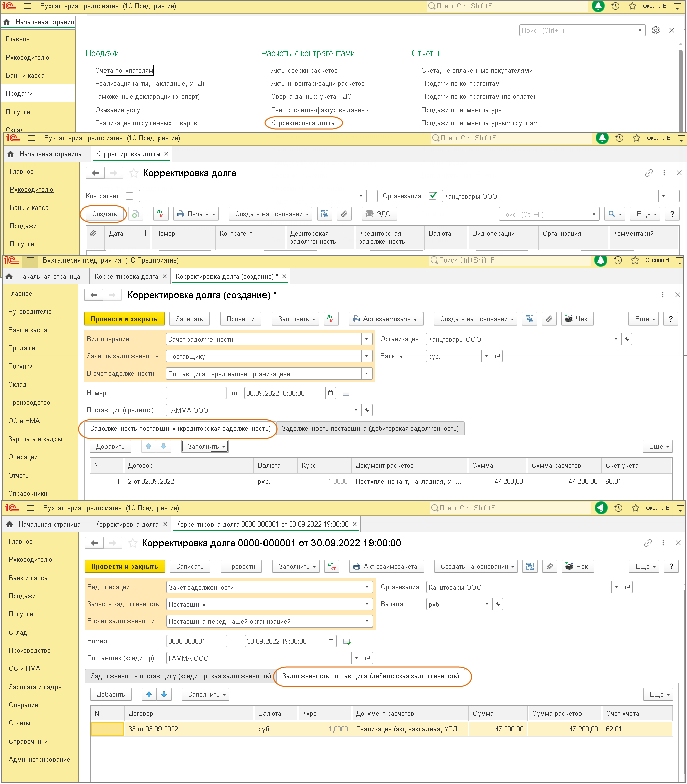Open 'Счета покупателям' link in sales menu
This screenshot has width=687, height=784.
tap(125, 71)
